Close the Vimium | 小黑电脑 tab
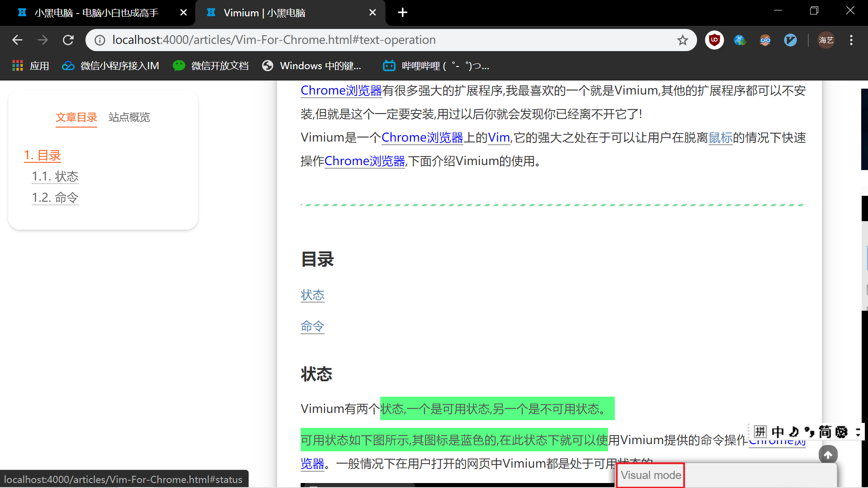 373,13
